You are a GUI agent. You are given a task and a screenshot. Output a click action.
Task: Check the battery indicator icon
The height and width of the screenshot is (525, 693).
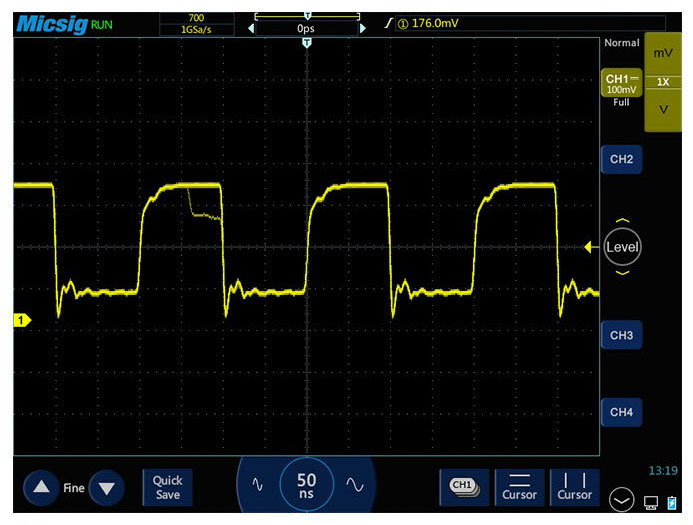click(672, 500)
